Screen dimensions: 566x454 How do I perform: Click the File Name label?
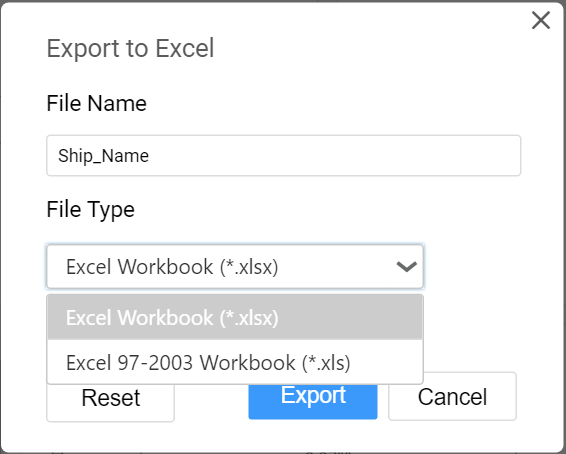pos(96,103)
